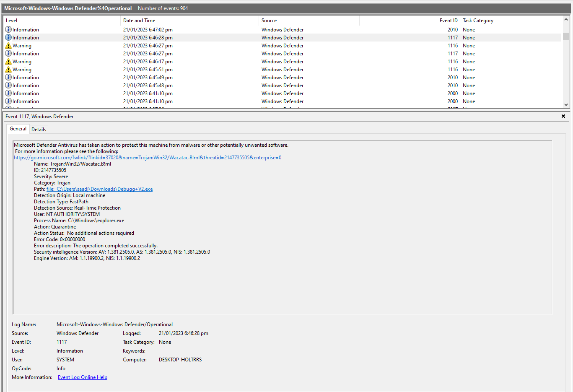Click the info icon of the 6:46:28 pm row
573x392 pixels.
click(x=8, y=38)
